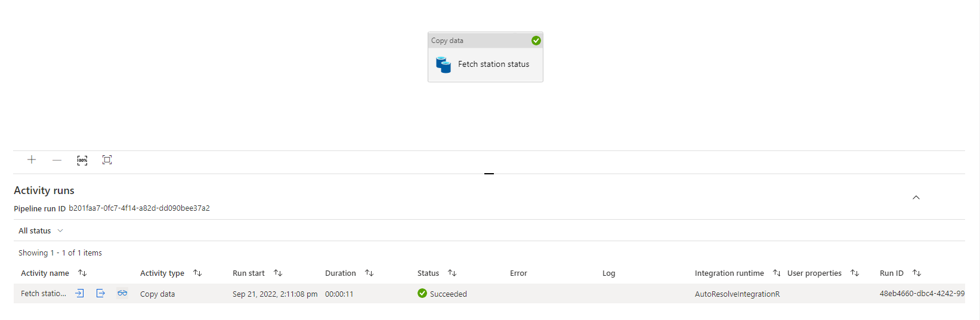Open details glasses icon for copy activity
Image resolution: width=980 pixels, height=320 pixels.
pyautogui.click(x=122, y=293)
